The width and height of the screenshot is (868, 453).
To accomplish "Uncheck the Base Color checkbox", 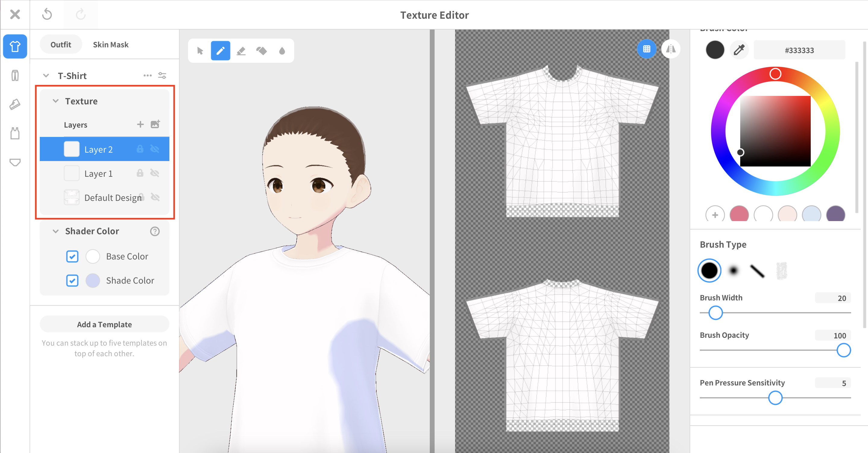I will click(72, 256).
